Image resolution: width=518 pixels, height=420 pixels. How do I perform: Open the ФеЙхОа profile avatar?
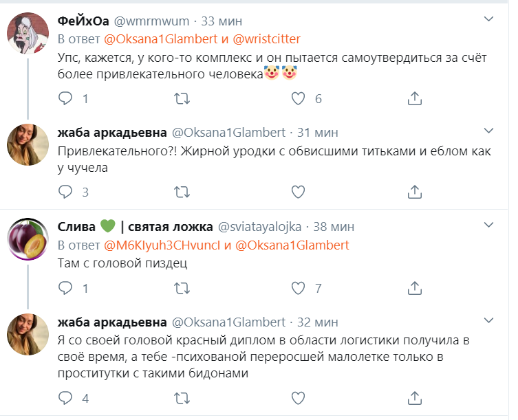coord(27,32)
